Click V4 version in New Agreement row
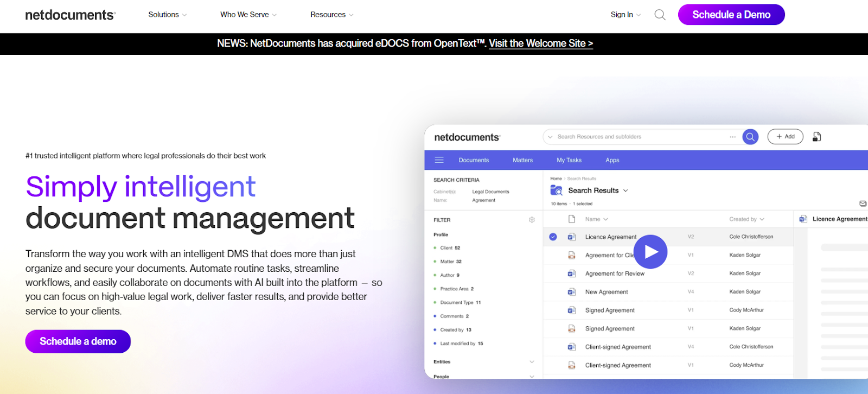The image size is (868, 394). [691, 292]
